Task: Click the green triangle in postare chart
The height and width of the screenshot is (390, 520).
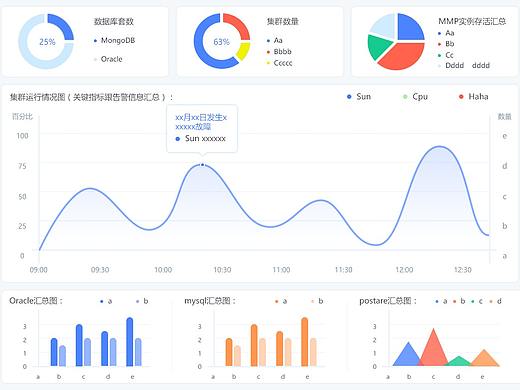Action: 459,362
